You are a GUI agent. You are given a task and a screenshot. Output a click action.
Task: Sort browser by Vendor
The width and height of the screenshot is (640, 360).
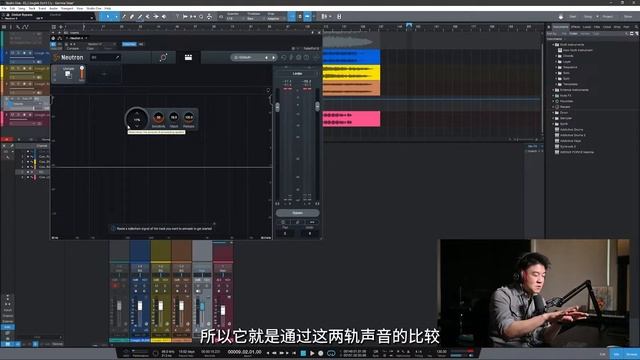point(585,33)
